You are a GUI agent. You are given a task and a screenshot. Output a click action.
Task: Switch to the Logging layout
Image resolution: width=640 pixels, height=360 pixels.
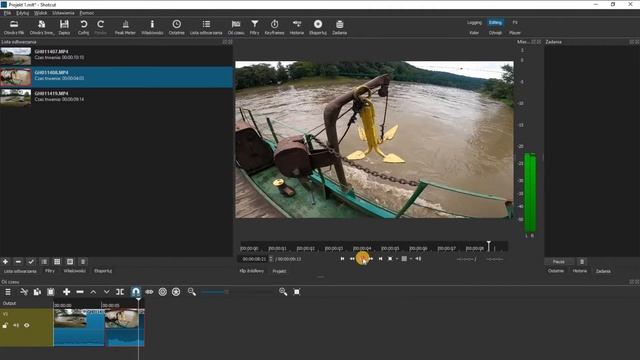point(474,22)
